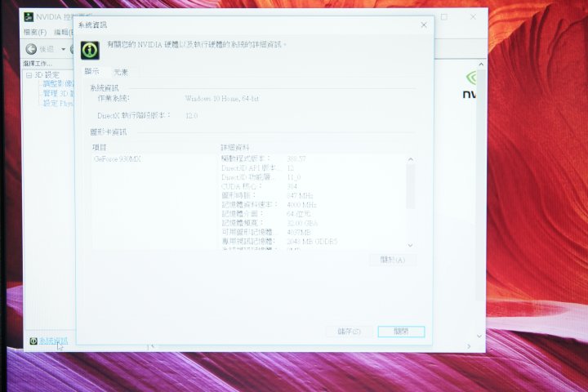Click the 系統資訊 link at bottom left
The image size is (588, 392).
pos(54,341)
